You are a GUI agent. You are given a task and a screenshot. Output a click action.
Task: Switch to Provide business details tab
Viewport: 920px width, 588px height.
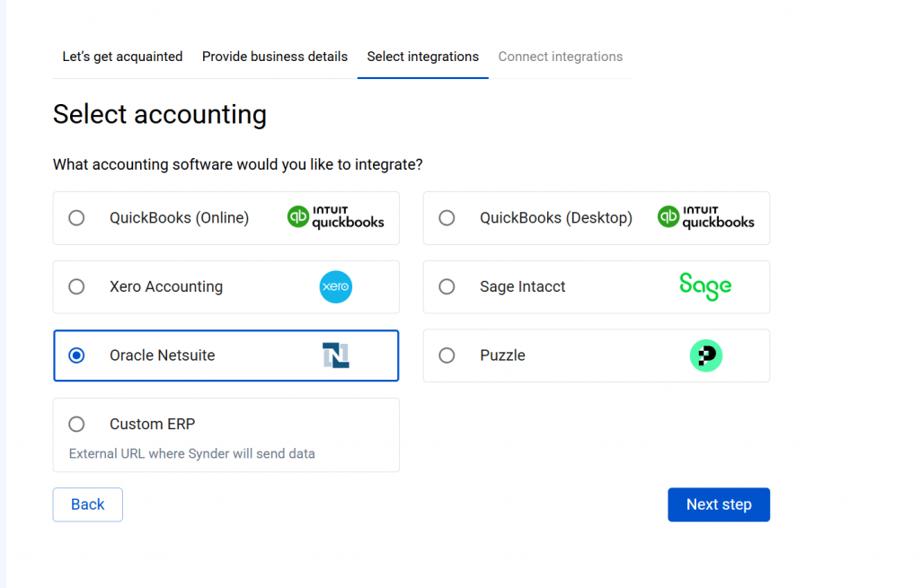(x=275, y=57)
